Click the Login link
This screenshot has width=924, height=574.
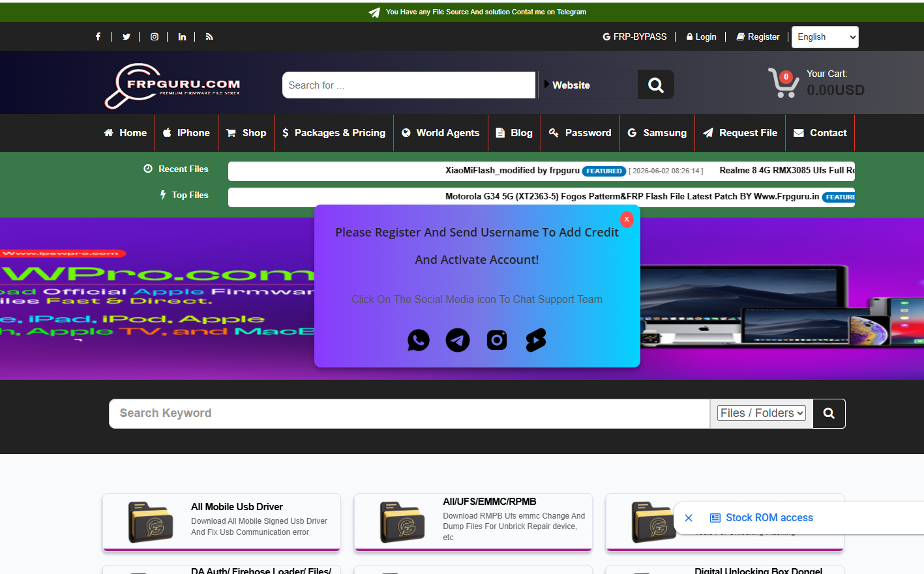coord(701,37)
